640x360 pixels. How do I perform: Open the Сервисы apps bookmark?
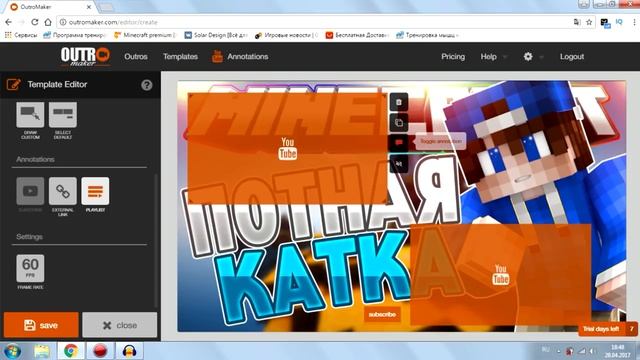click(21, 35)
